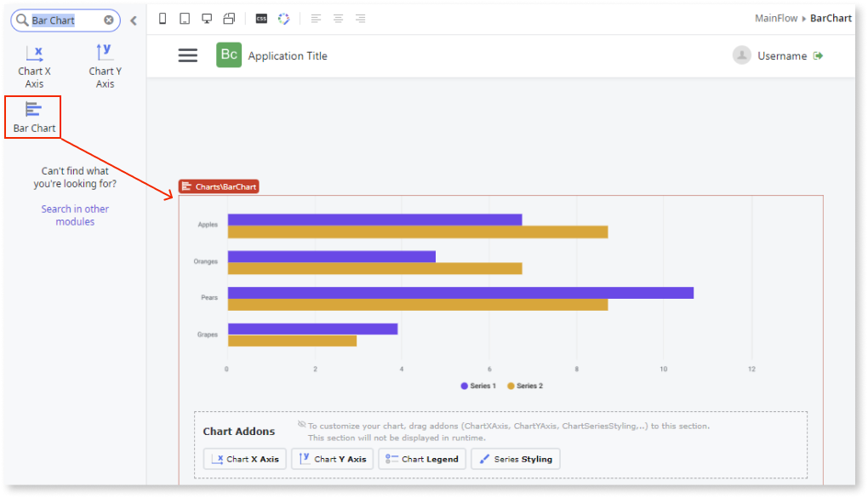Toggle Series 2 visibility in the chart legend

point(525,386)
